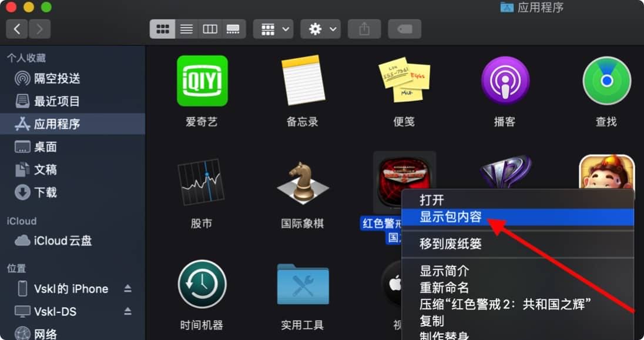Choose 压缩“红色警戒 2：共和国之辉” menu entry
Image resolution: width=644 pixels, height=340 pixels.
click(x=518, y=304)
